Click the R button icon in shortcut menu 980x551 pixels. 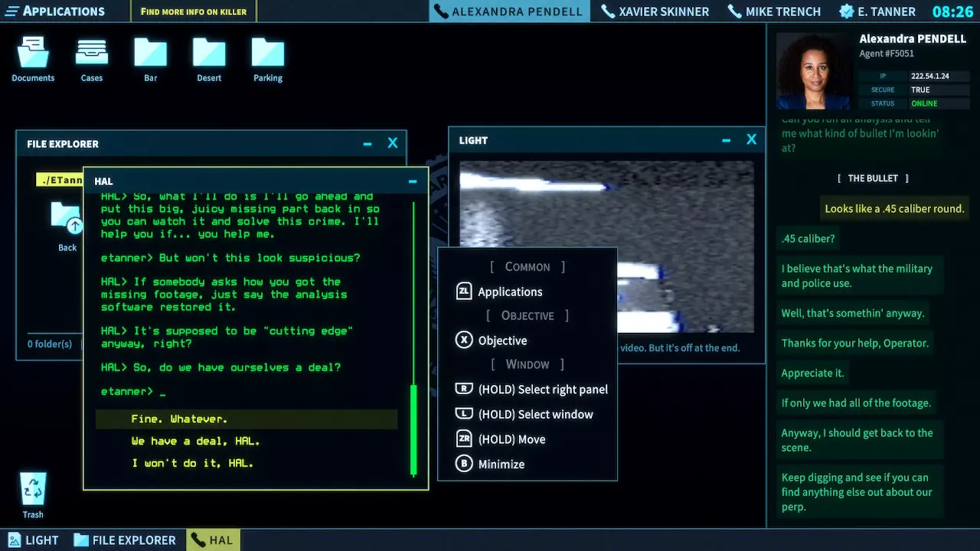point(464,389)
